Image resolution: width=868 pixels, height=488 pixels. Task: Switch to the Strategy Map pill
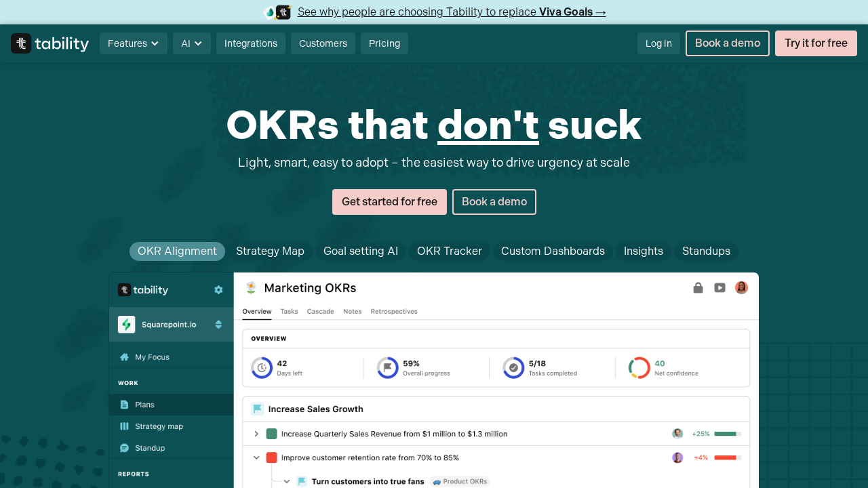tap(270, 251)
